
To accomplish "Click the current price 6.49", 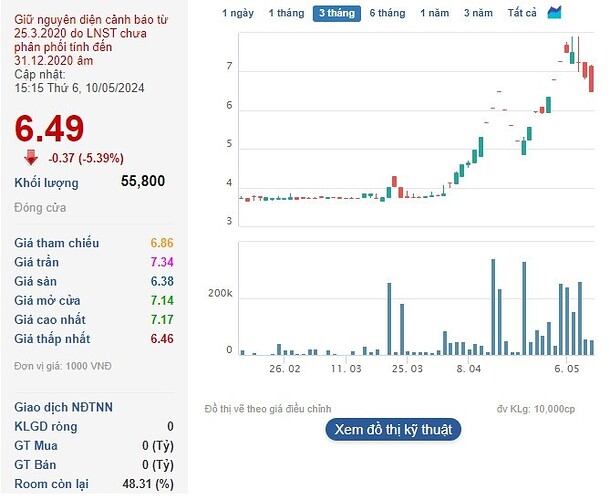I will coord(49,128).
